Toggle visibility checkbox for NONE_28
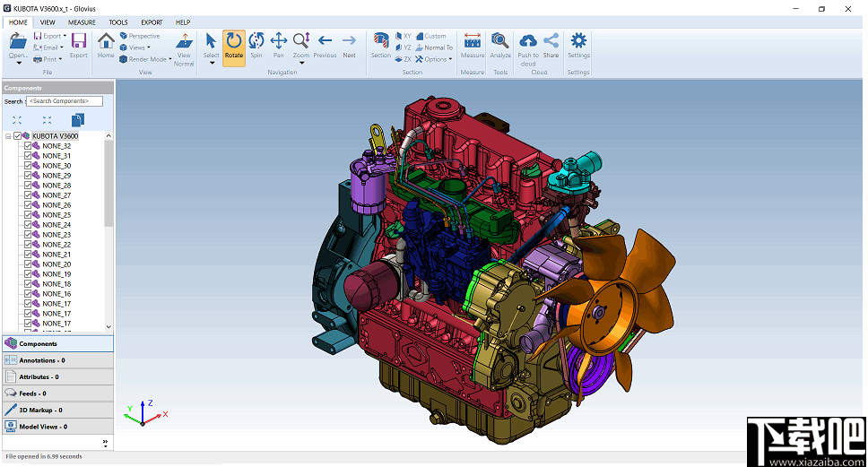Screen dimensions: 868x467 [x=28, y=186]
